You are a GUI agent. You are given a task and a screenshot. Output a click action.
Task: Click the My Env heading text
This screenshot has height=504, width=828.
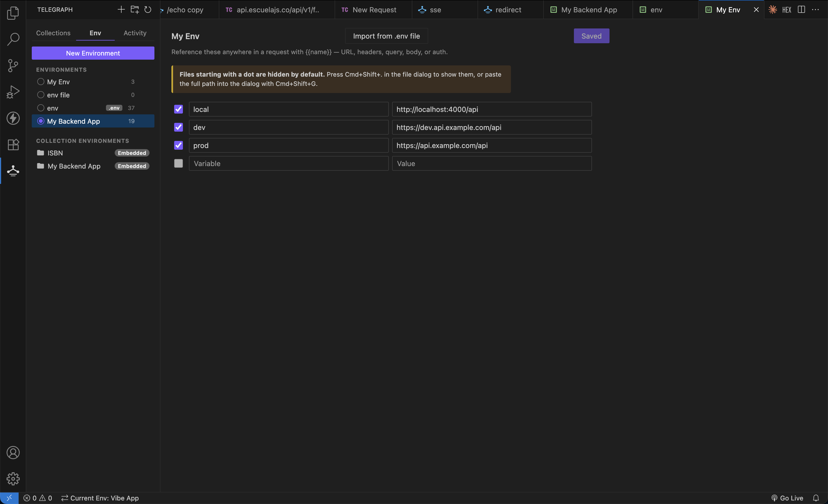[185, 36]
